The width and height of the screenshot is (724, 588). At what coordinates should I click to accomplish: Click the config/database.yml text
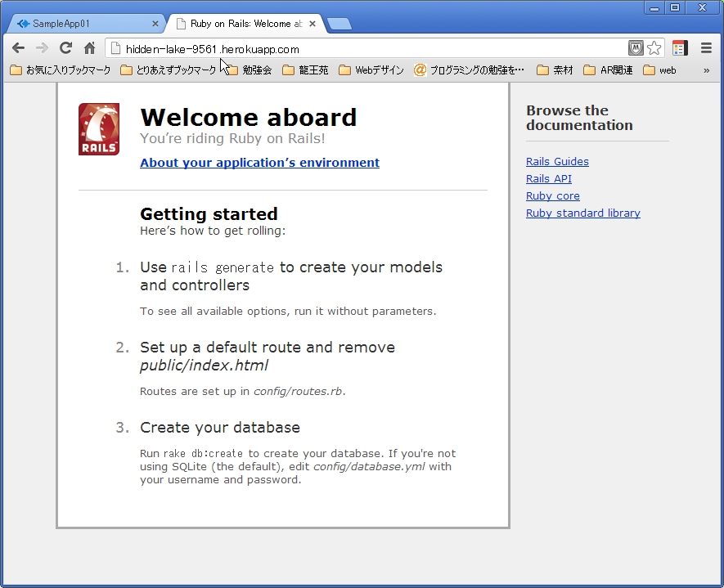pos(369,467)
